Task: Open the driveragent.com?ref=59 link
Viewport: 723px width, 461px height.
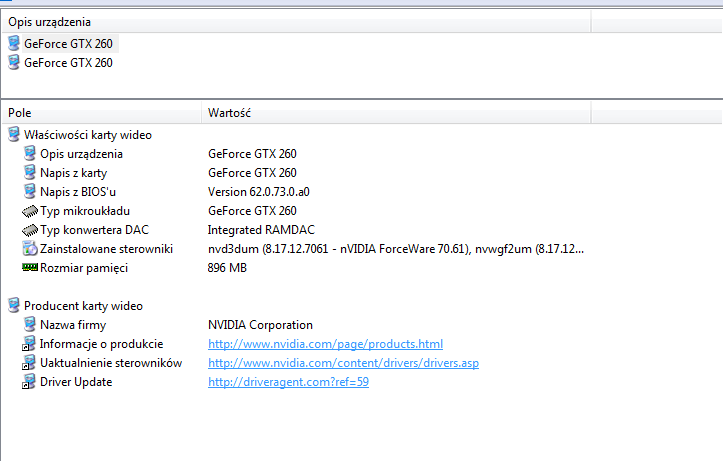Action: click(288, 382)
